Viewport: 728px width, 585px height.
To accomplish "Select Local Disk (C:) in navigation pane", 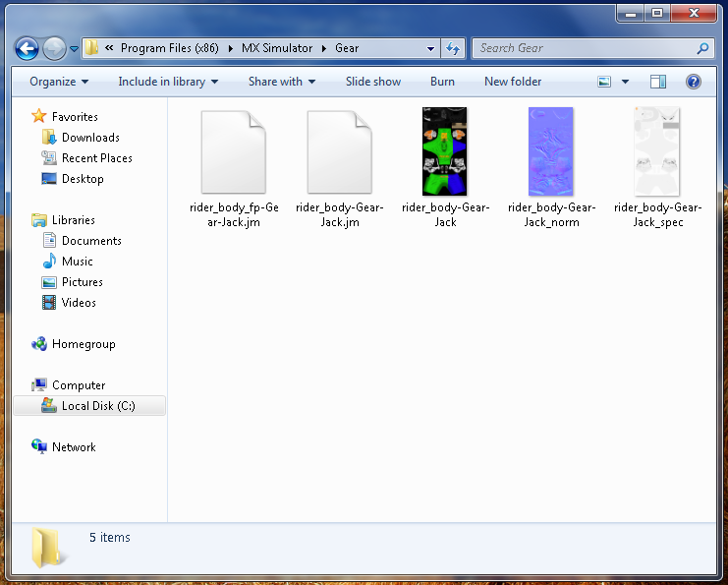I will coord(98,406).
